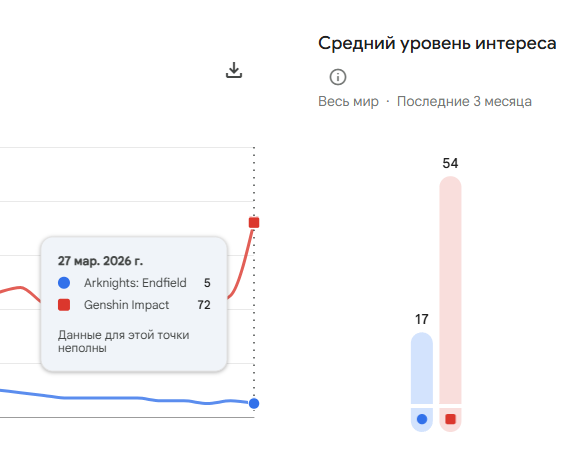The height and width of the screenshot is (451, 582).
Task: Click the Весь мир region label
Action: pos(348,101)
